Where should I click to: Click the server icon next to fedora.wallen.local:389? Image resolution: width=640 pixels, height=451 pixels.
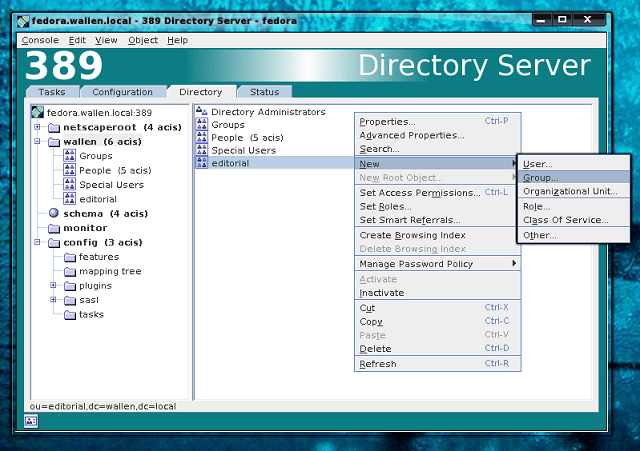(38, 112)
